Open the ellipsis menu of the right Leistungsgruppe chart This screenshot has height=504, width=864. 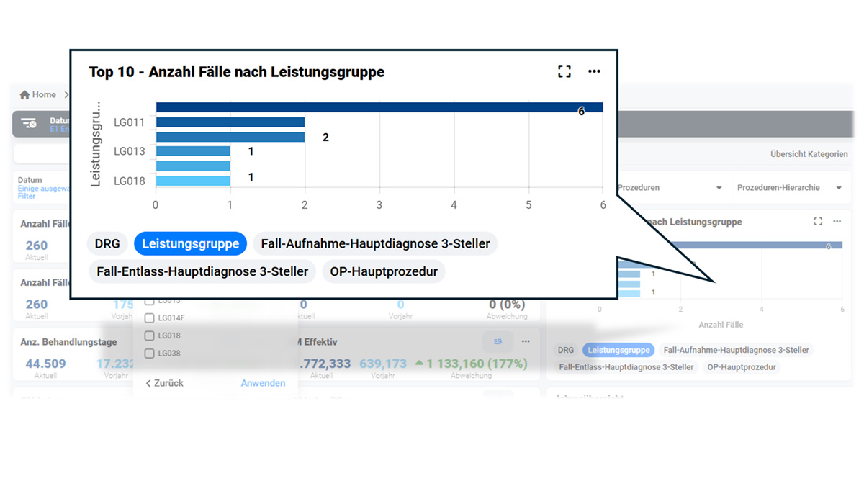(x=837, y=222)
